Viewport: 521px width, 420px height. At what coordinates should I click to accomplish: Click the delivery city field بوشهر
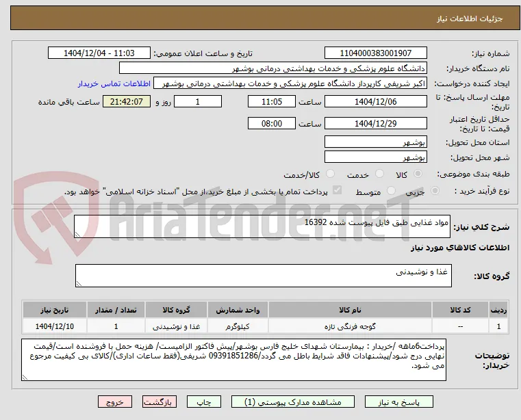(x=376, y=157)
